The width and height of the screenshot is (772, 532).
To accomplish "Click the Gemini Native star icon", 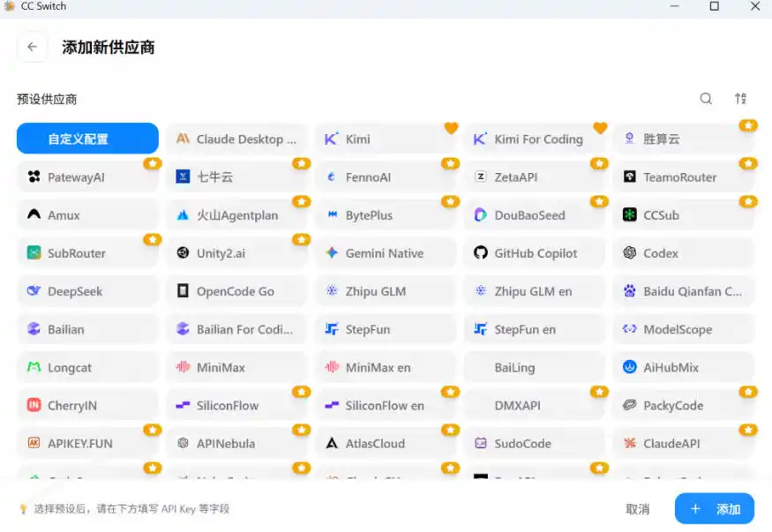I will 332,253.
